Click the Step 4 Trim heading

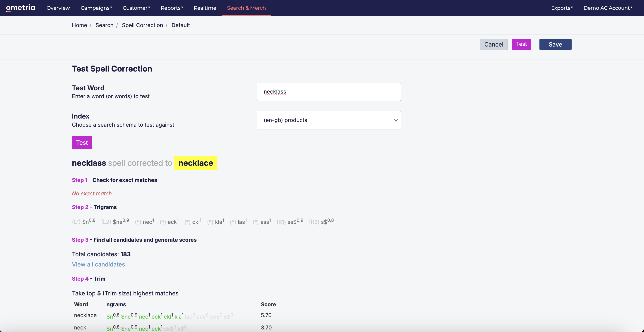pyautogui.click(x=89, y=279)
